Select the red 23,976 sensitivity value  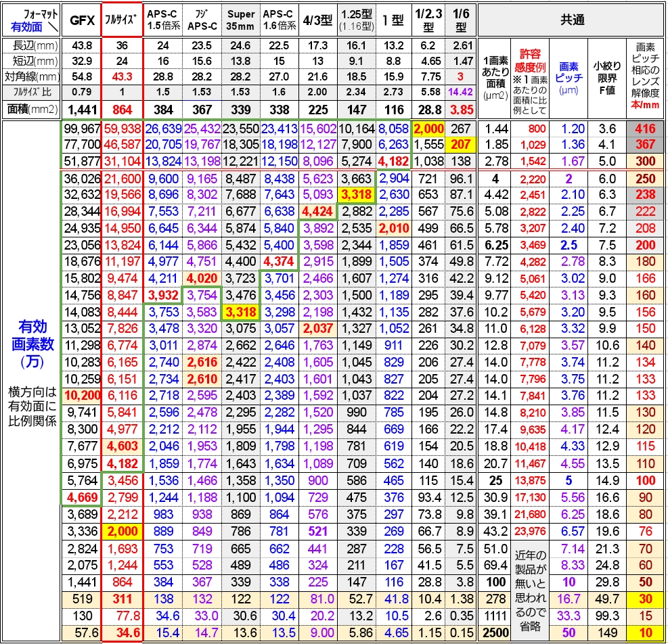click(x=531, y=532)
